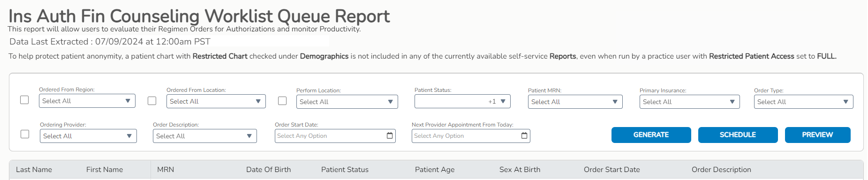
Task: Open the Order Start Date calendar icon
Action: [x=390, y=135]
